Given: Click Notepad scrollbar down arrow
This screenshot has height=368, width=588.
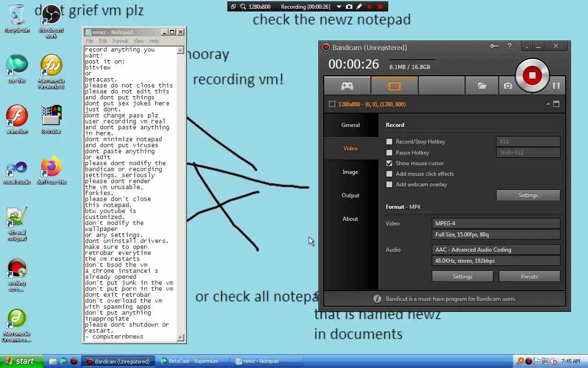Looking at the screenshot, I should pos(181,337).
